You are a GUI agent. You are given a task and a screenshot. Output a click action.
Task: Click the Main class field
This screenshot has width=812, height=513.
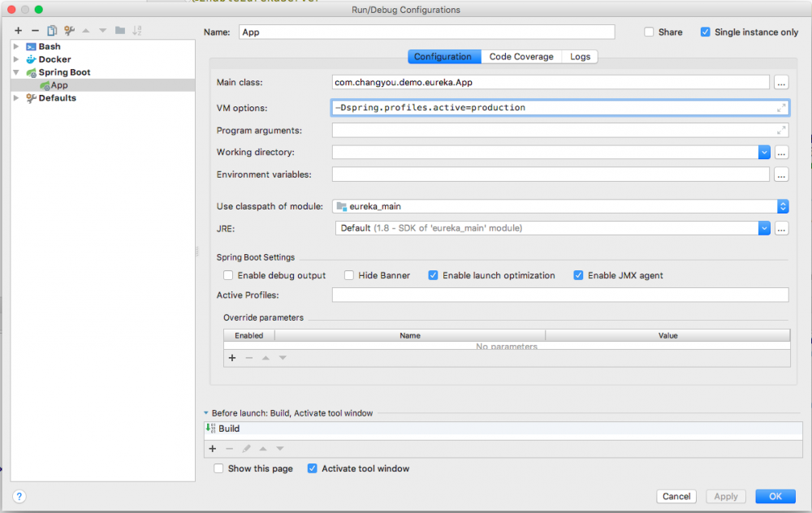551,82
